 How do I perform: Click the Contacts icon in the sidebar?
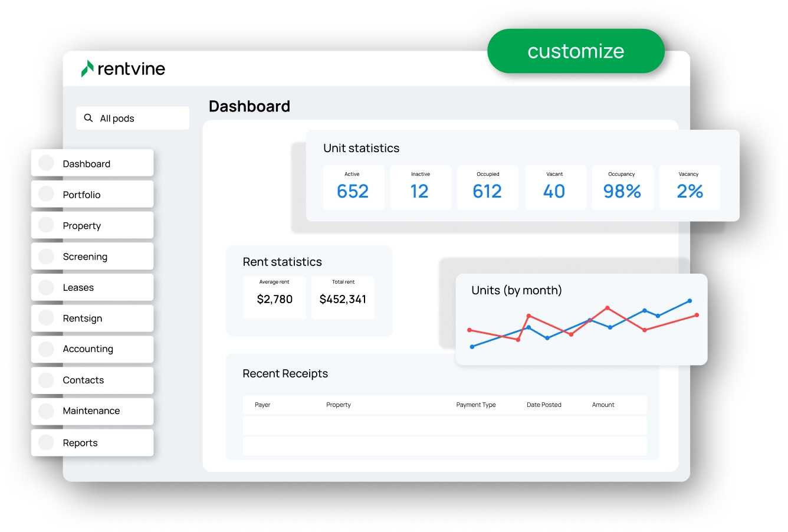tap(46, 380)
